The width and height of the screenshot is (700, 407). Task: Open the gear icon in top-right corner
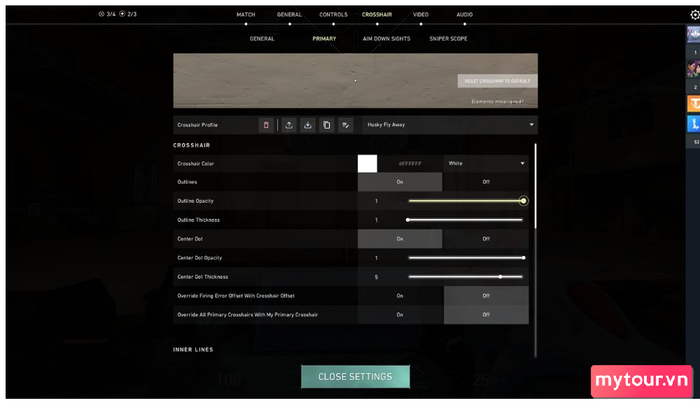pyautogui.click(x=693, y=12)
